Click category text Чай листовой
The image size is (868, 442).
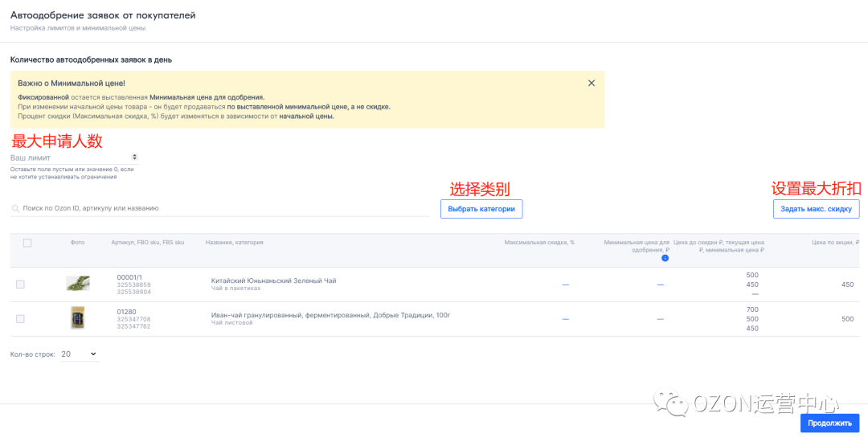232,322
